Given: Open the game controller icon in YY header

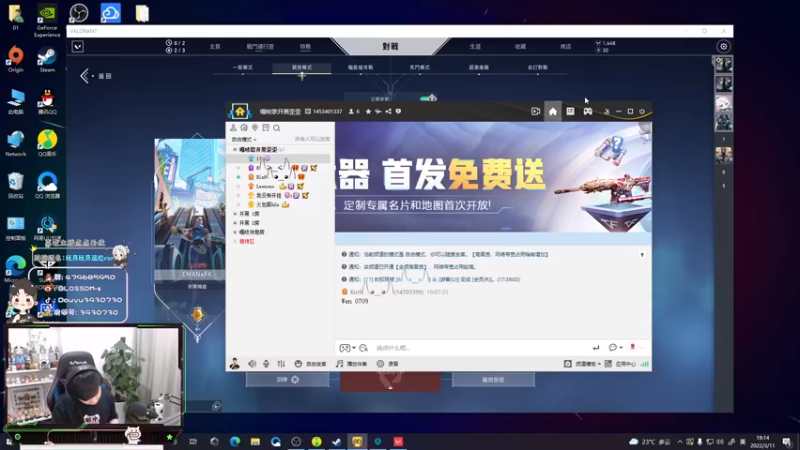Looking at the screenshot, I should pyautogui.click(x=588, y=111).
